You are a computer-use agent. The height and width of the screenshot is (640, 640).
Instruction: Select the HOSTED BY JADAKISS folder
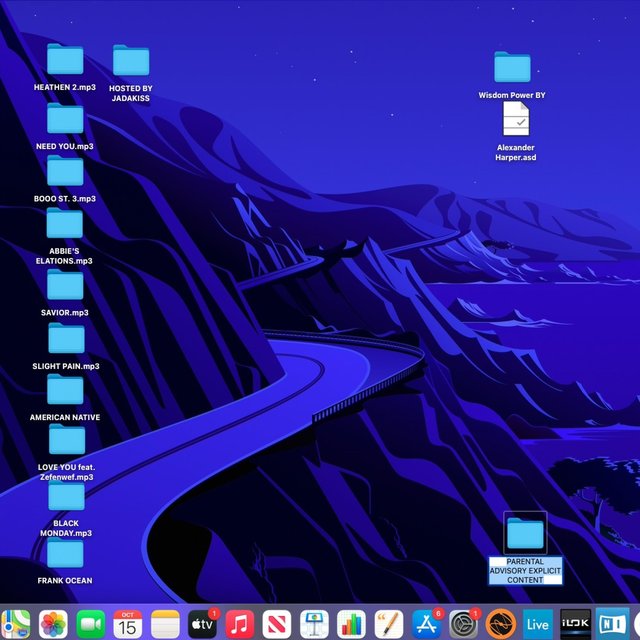click(x=131, y=61)
